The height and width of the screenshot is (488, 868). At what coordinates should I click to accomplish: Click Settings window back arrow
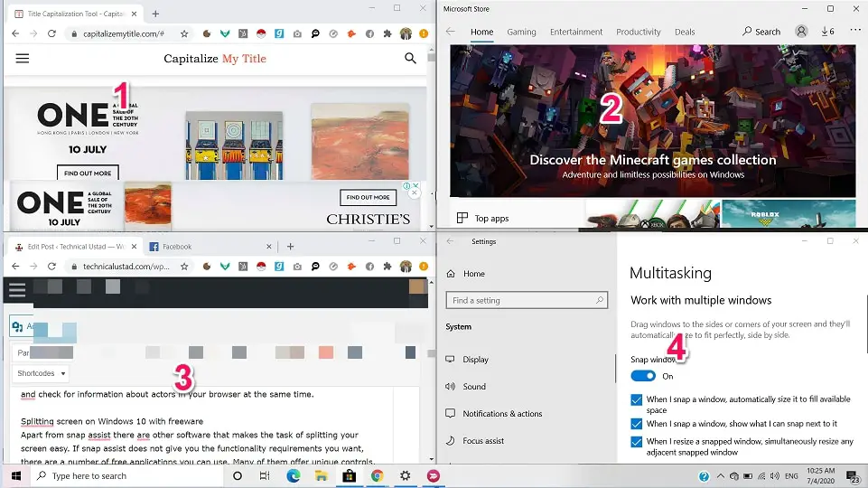(x=450, y=241)
